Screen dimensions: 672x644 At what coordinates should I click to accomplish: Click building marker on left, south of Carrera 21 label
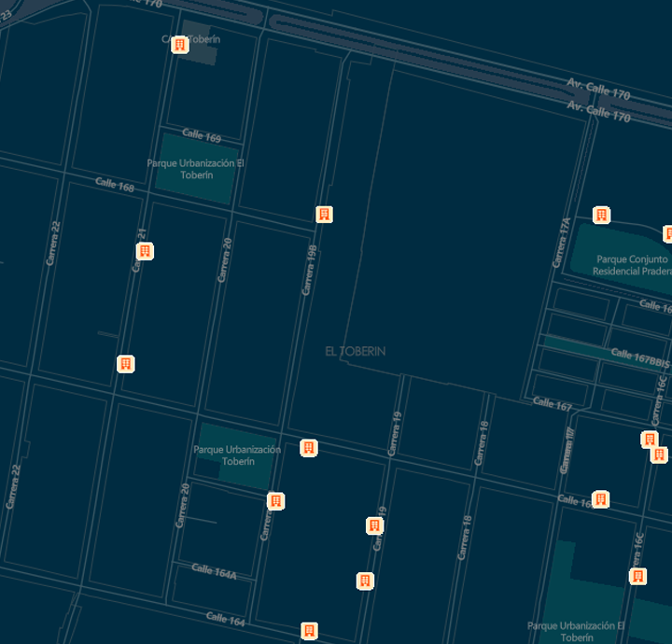pos(126,364)
